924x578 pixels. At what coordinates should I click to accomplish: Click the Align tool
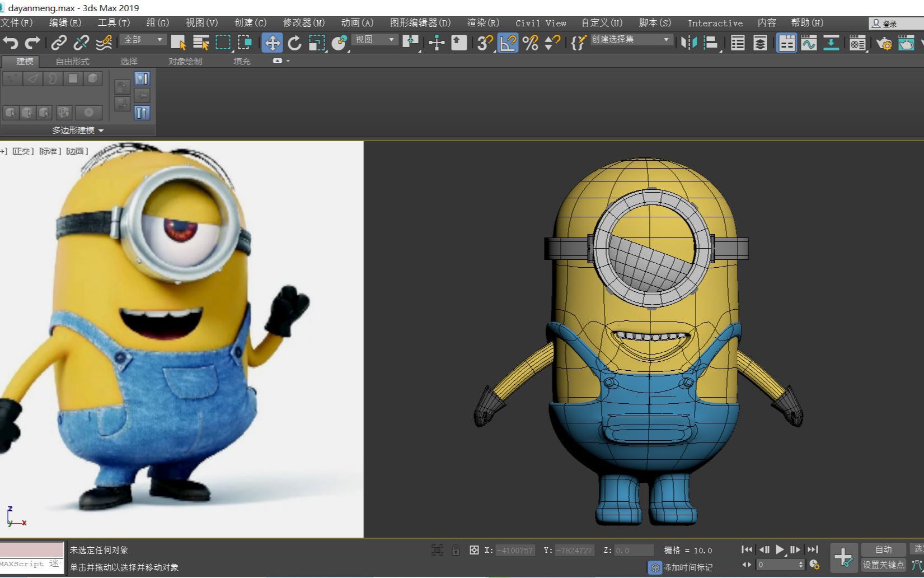711,43
